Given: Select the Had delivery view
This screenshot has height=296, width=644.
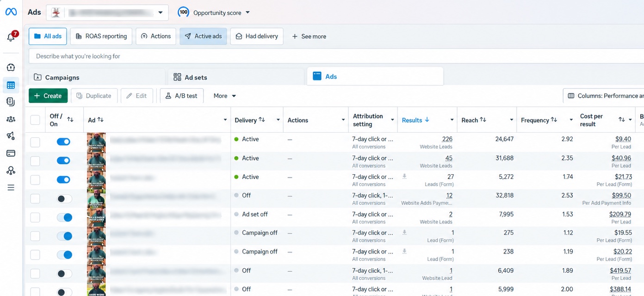Looking at the screenshot, I should point(257,36).
